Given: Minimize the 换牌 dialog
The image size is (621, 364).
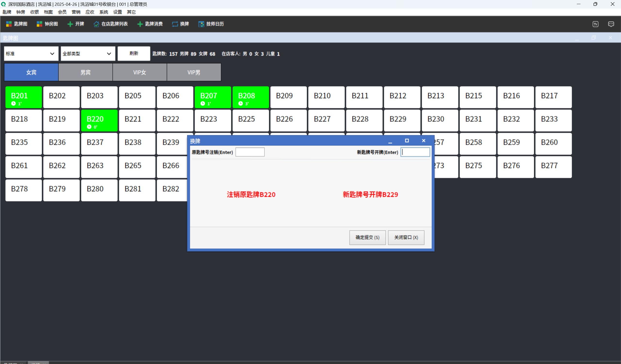Looking at the screenshot, I should (390, 141).
